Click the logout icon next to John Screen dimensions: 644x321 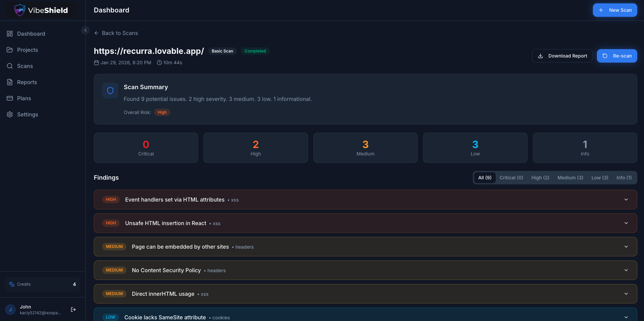(x=73, y=310)
